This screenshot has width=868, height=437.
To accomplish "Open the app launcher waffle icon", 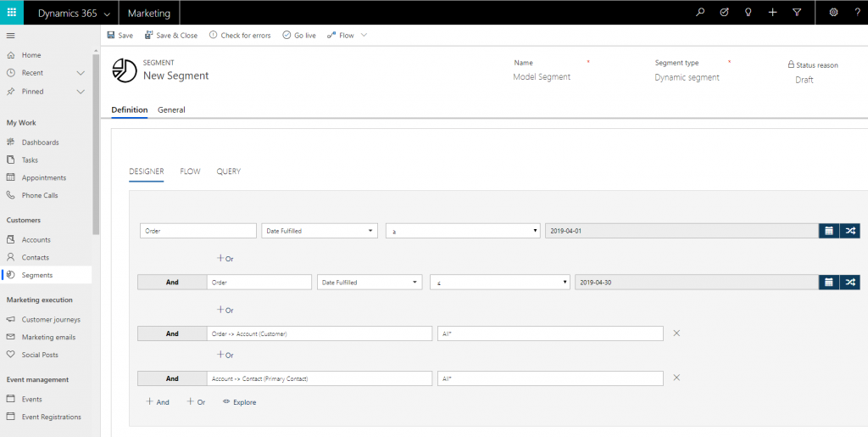I will point(12,13).
